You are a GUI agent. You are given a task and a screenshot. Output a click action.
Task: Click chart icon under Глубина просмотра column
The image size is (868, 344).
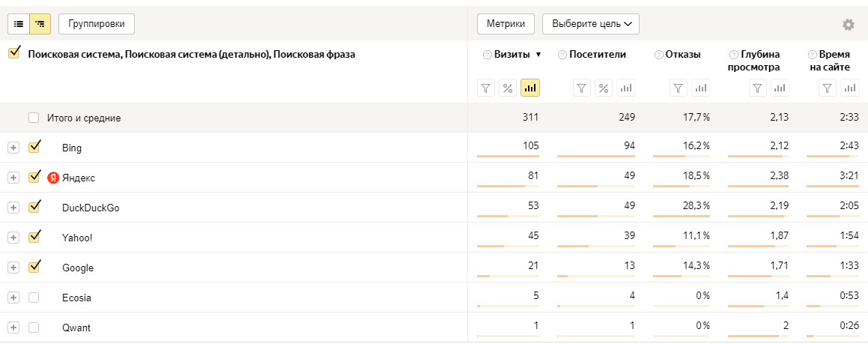tap(780, 88)
